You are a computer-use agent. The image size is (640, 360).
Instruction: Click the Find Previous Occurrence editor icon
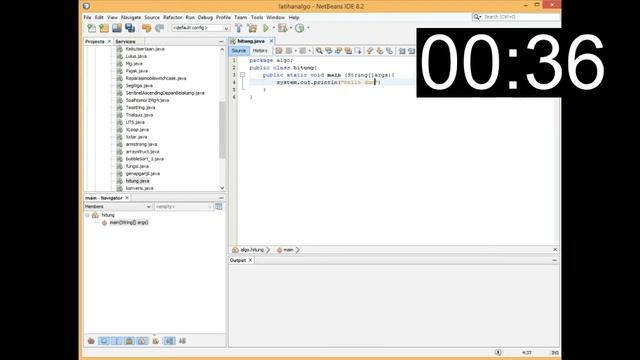329,51
